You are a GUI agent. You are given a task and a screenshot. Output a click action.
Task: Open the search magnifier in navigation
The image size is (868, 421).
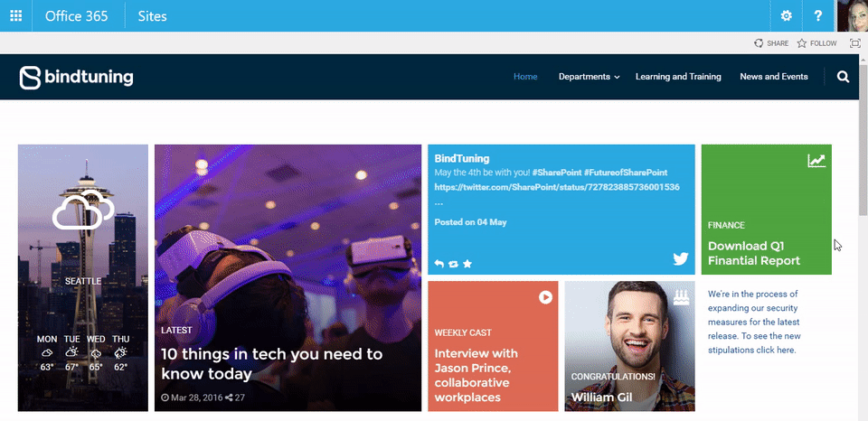(843, 77)
